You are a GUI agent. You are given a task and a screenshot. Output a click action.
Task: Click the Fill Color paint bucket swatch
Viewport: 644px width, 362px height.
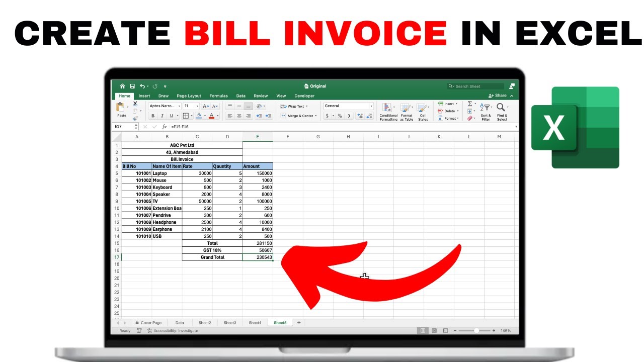[199, 116]
